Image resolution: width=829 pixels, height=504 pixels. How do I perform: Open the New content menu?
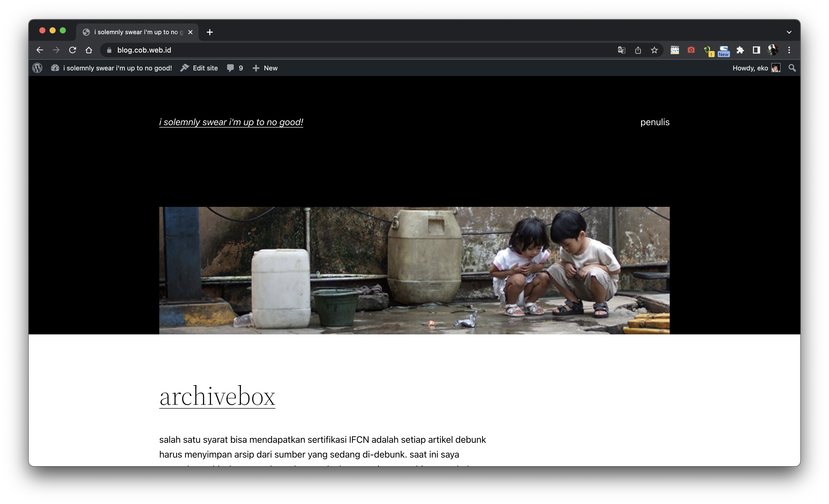pos(265,68)
